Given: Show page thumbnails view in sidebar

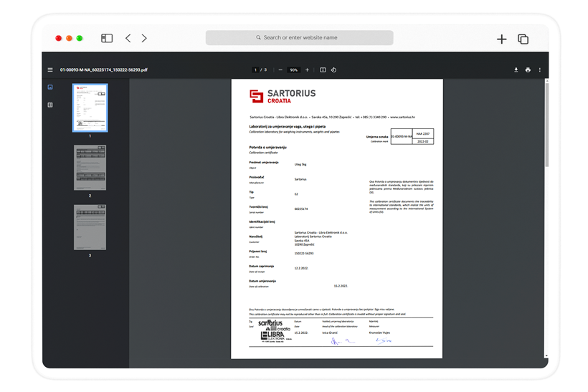Looking at the screenshot, I should [x=50, y=87].
